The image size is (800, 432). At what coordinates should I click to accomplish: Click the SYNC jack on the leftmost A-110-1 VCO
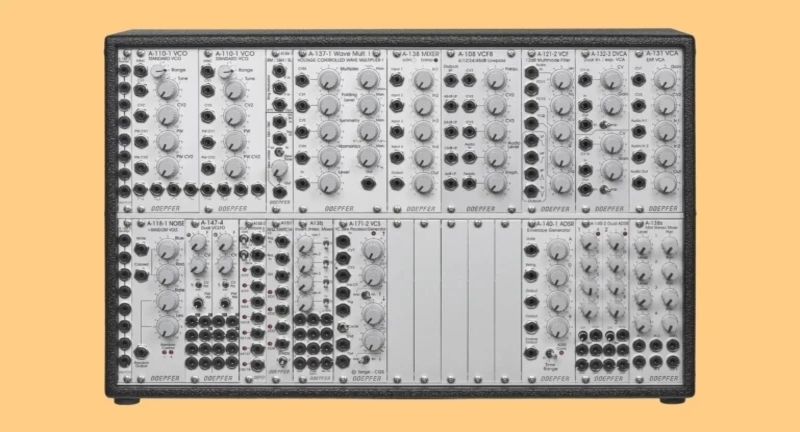[x=140, y=71]
